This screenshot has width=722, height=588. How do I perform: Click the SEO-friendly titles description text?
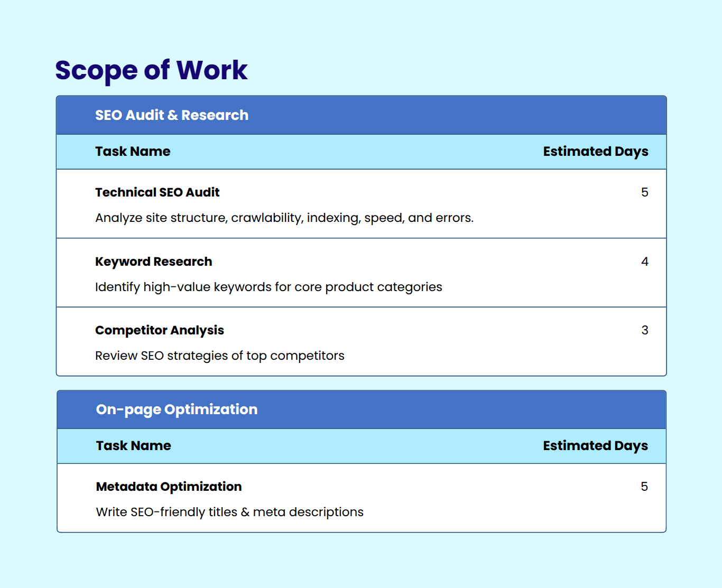[x=229, y=512]
